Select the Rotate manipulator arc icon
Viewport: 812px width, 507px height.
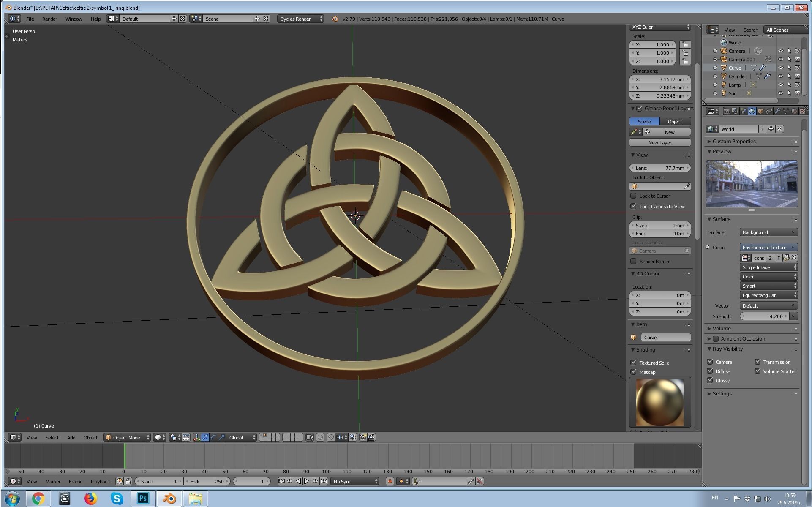(213, 437)
